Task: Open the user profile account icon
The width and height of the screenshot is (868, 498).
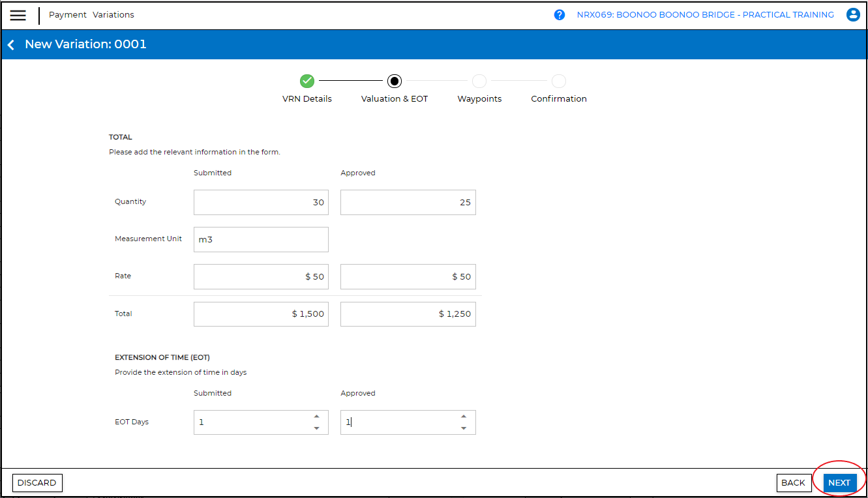Action: click(x=852, y=15)
